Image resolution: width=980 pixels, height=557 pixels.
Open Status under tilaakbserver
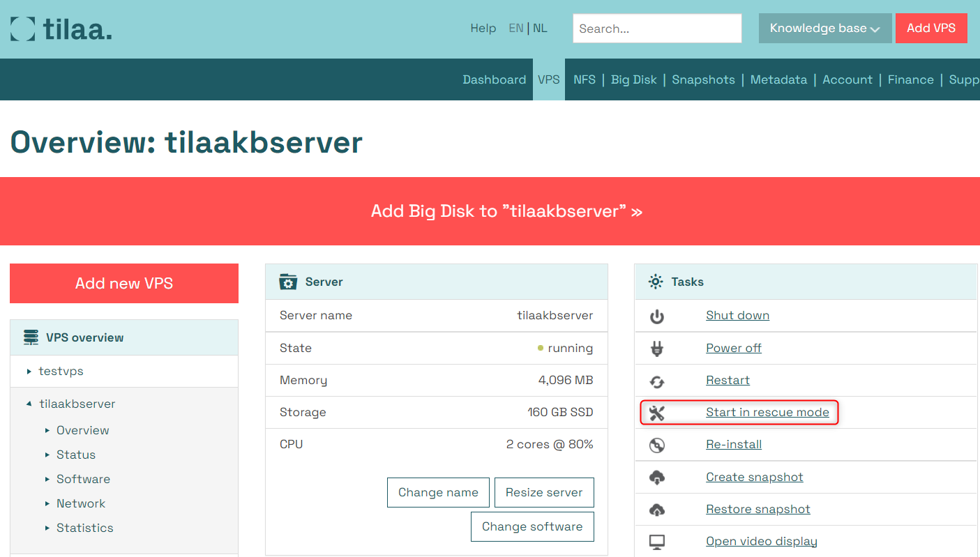tap(76, 455)
